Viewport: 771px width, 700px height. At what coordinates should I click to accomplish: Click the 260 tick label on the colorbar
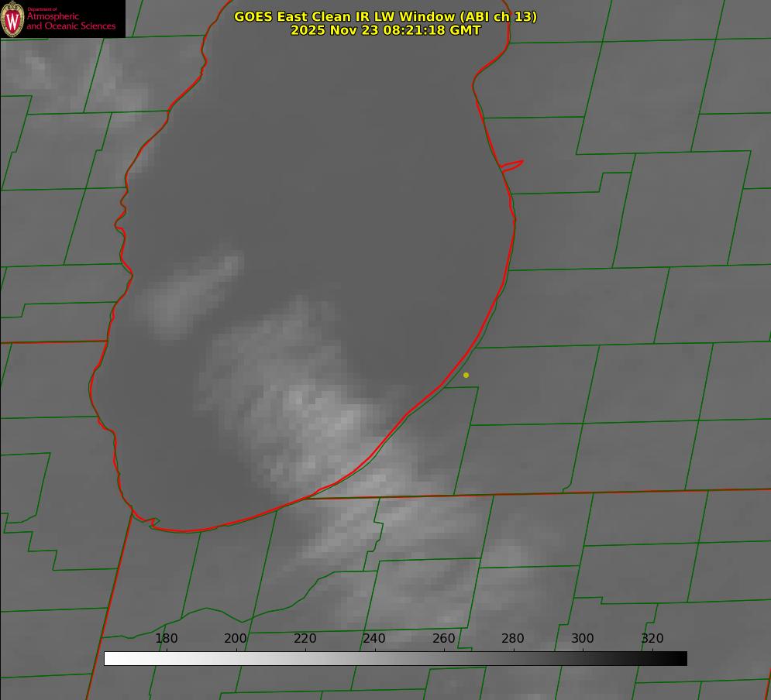[444, 638]
